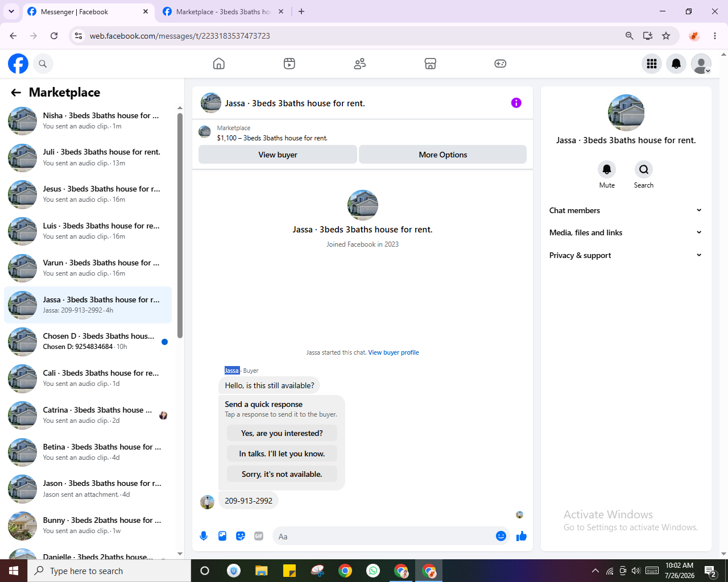Open the Nisha conversation
Screen dimensions: 728x582
(88, 120)
